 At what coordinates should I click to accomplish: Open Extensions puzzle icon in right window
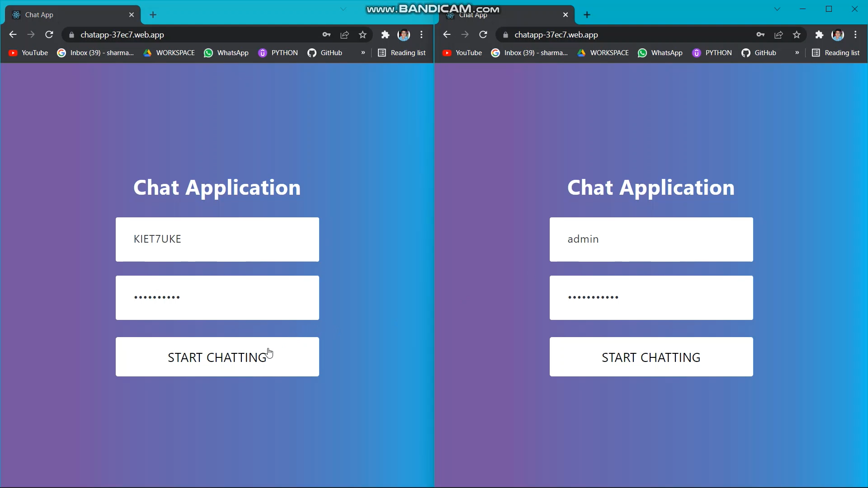point(819,35)
